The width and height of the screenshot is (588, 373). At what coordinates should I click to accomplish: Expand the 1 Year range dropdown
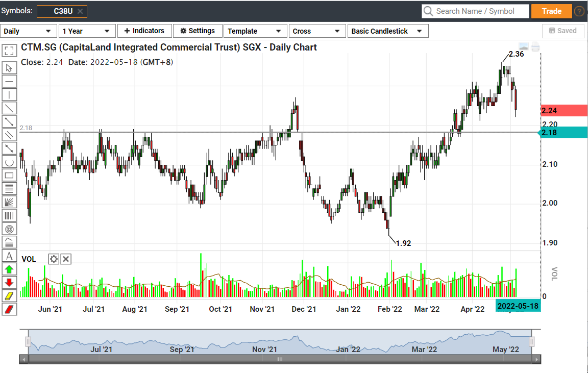86,31
